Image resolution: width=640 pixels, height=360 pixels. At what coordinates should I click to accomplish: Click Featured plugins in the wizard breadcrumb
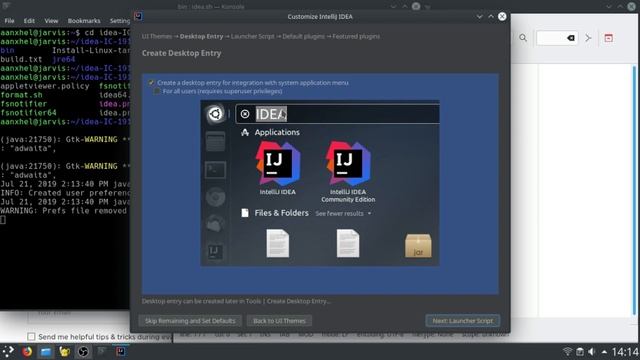[x=356, y=36]
